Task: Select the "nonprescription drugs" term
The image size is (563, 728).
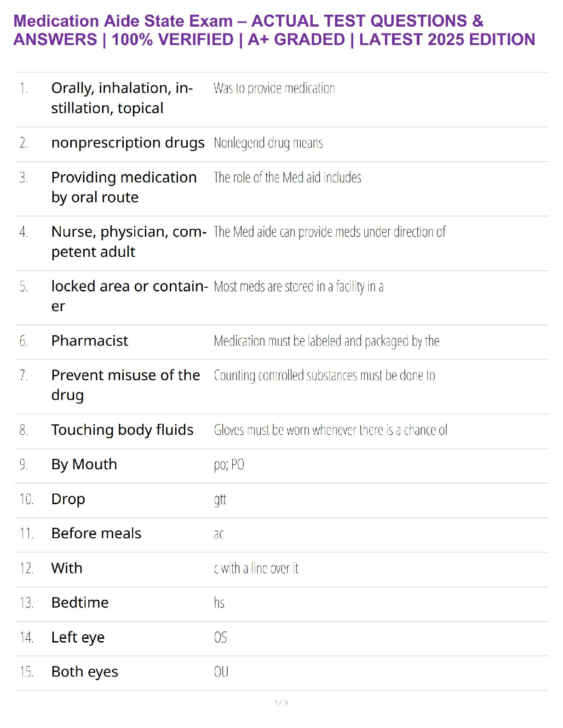Action: 127,143
